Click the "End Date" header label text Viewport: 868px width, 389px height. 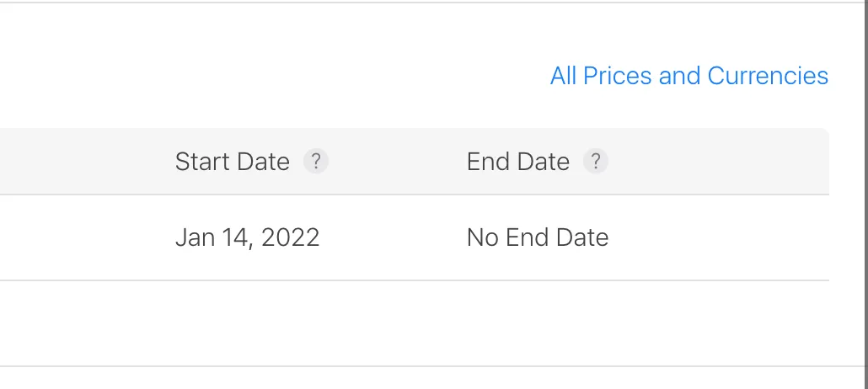(x=517, y=162)
